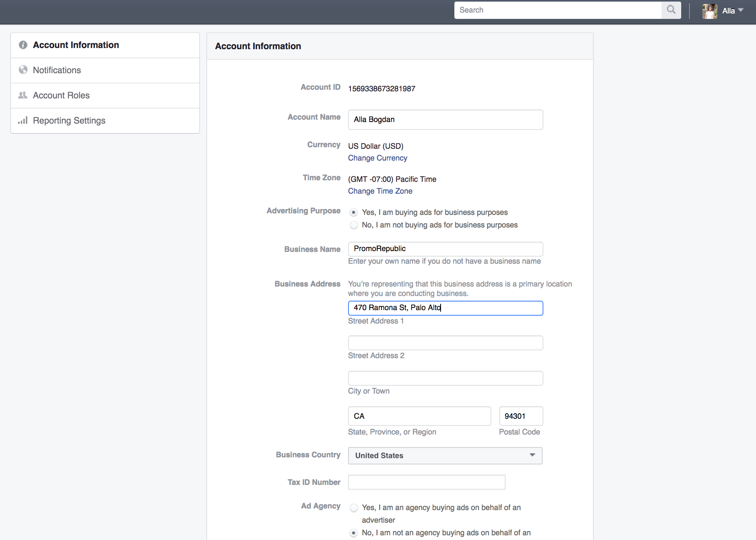Select 'No, I am not an agency' option
Screen dimensions: 756x540
coord(354,533)
